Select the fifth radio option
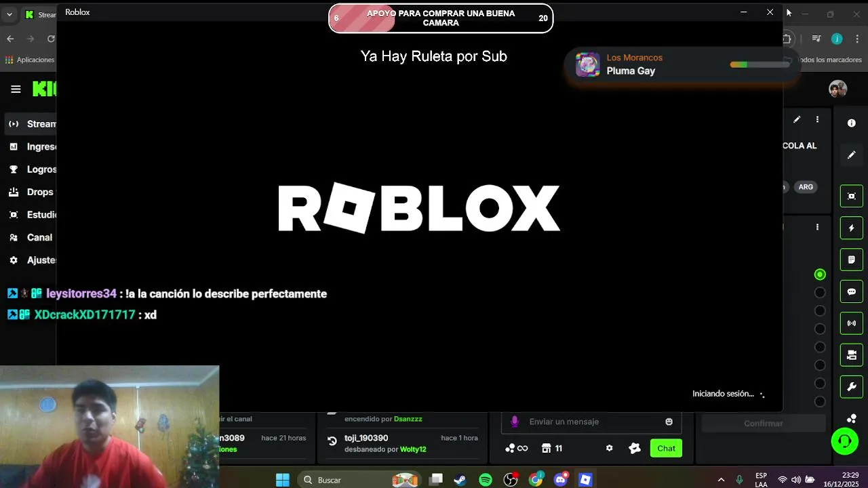868x488 pixels. pos(820,347)
